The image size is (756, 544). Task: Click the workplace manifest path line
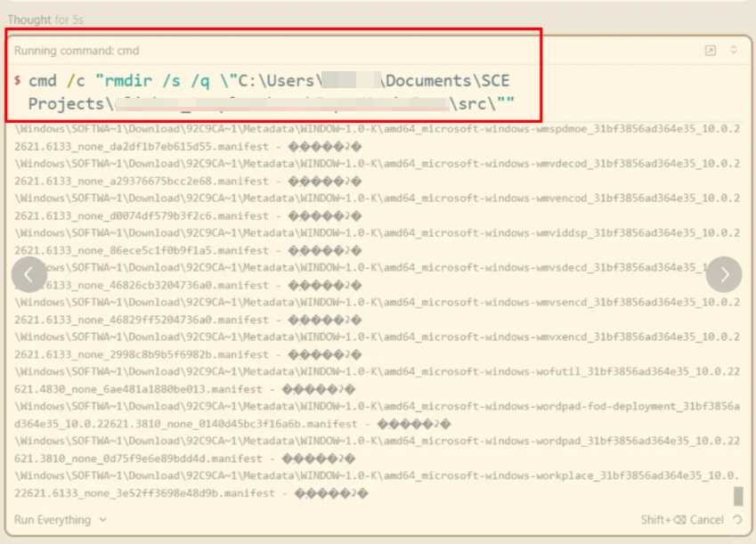(377, 475)
